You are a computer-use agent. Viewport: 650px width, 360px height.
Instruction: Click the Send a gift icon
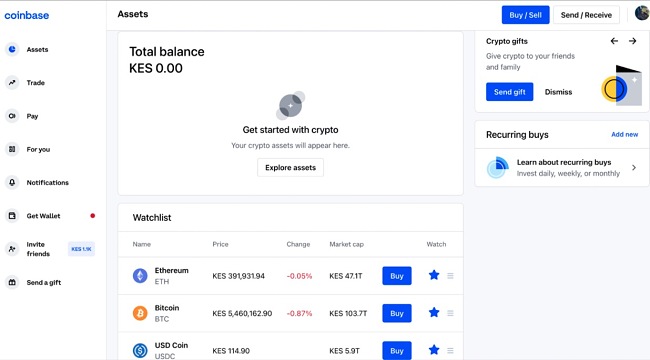pyautogui.click(x=12, y=282)
